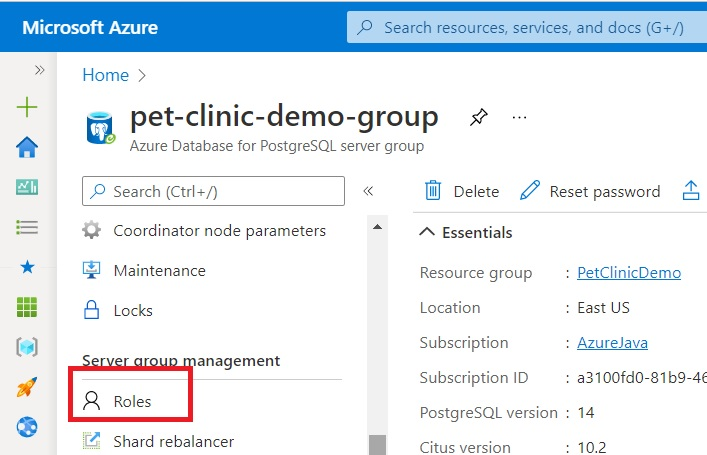Click the padlock icon beside Locks
This screenshot has width=707, height=455.
[x=92, y=310]
